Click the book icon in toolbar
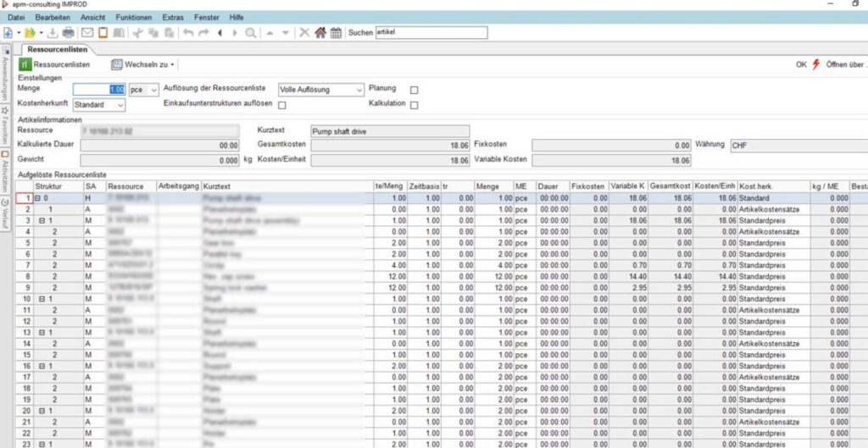This screenshot has width=868, height=448. [119, 33]
